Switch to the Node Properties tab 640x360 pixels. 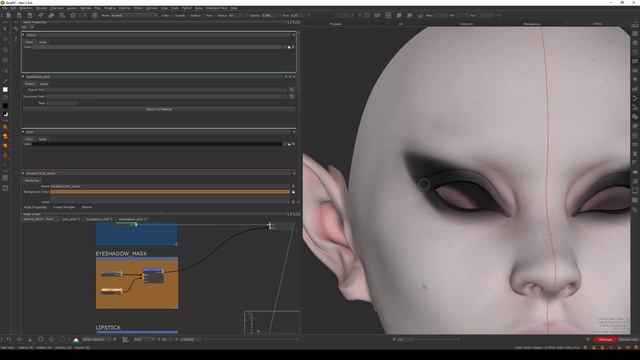click(35, 207)
